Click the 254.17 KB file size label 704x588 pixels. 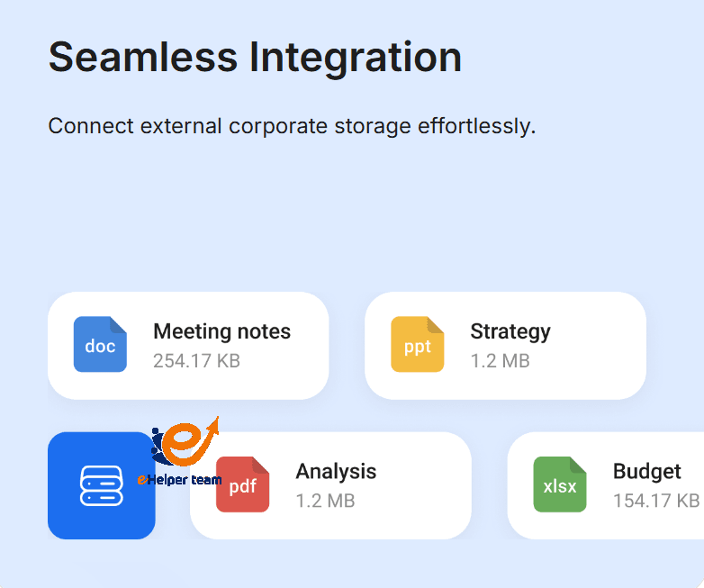click(x=196, y=361)
